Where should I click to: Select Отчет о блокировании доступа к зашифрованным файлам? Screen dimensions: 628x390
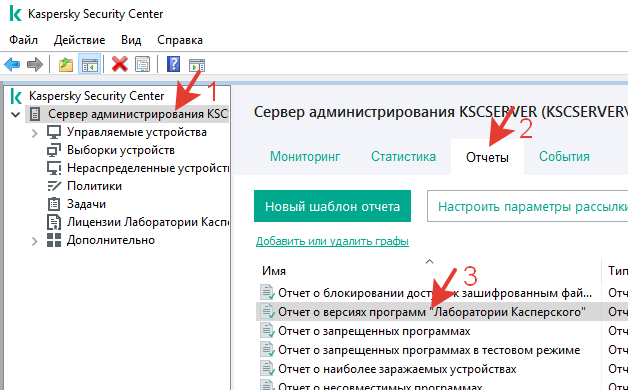pos(435,293)
